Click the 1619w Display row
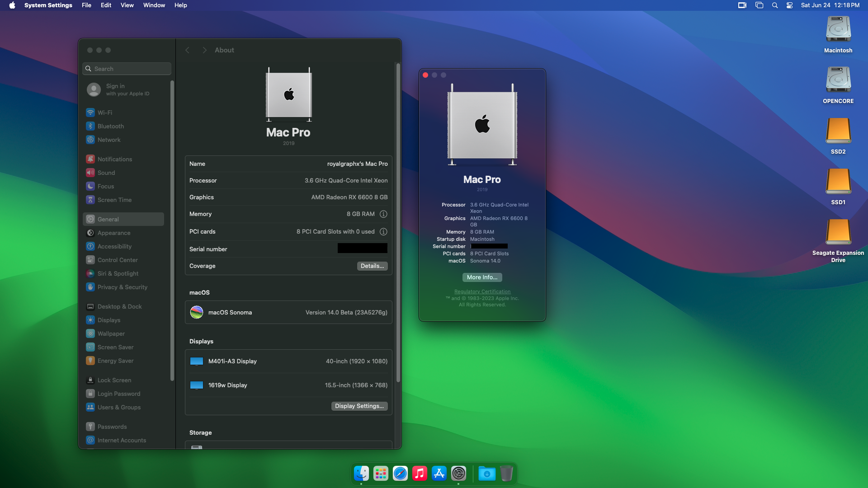 tap(288, 385)
